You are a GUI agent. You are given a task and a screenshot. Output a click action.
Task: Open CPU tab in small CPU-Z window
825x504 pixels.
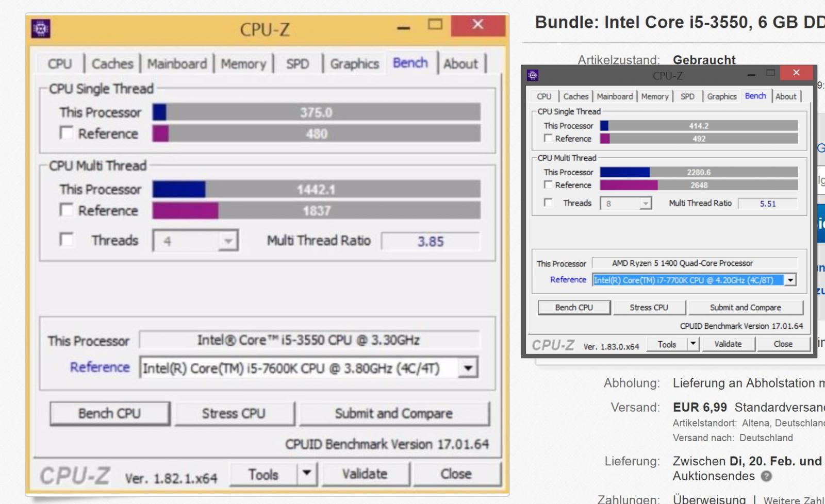point(544,96)
